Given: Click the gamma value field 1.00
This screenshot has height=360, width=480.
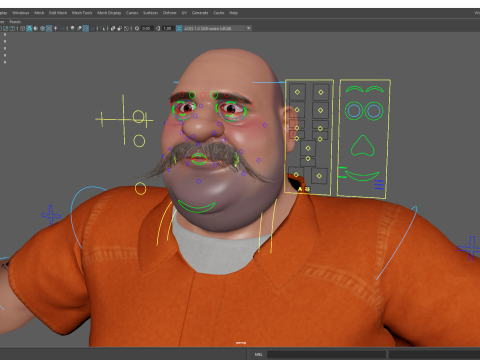Looking at the screenshot, I should click(168, 28).
